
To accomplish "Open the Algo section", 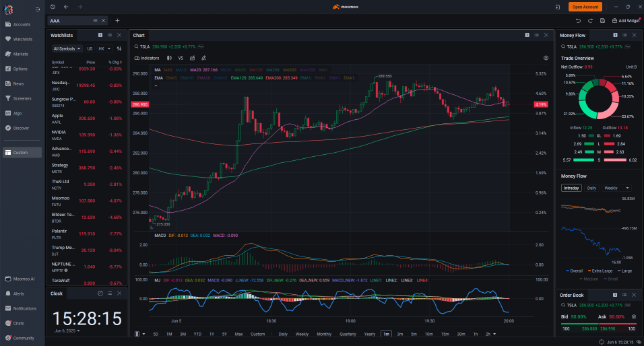I will click(14, 113).
